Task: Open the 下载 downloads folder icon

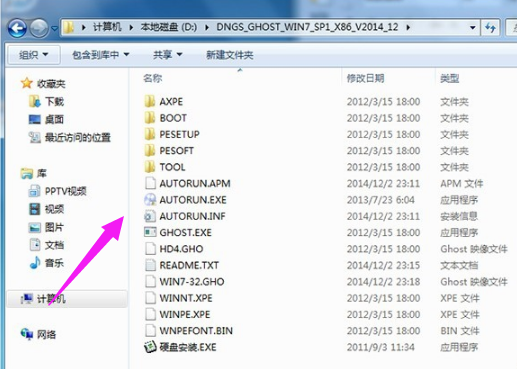Action: pyautogui.click(x=34, y=101)
